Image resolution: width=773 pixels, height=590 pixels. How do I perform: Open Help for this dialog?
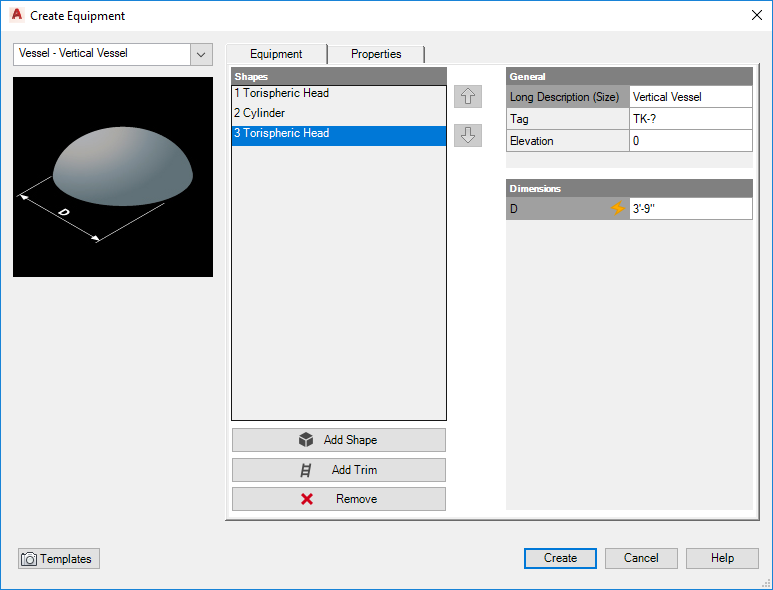(722, 558)
